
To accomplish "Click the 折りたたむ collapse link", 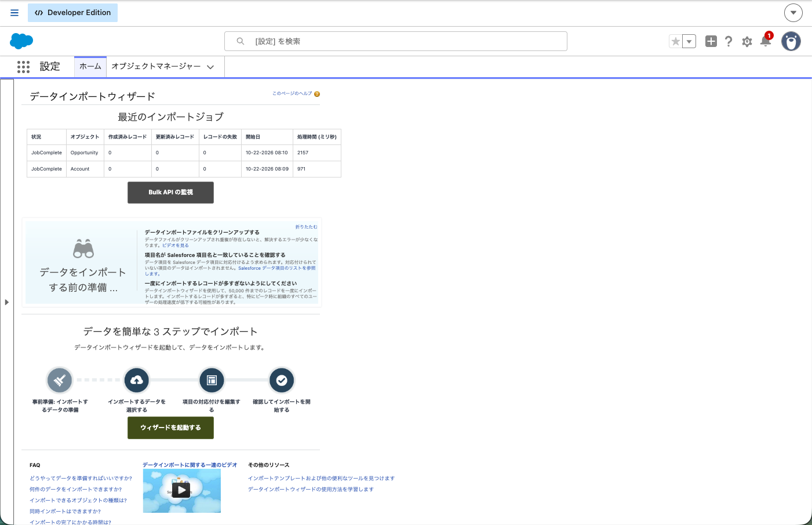I will click(x=306, y=227).
